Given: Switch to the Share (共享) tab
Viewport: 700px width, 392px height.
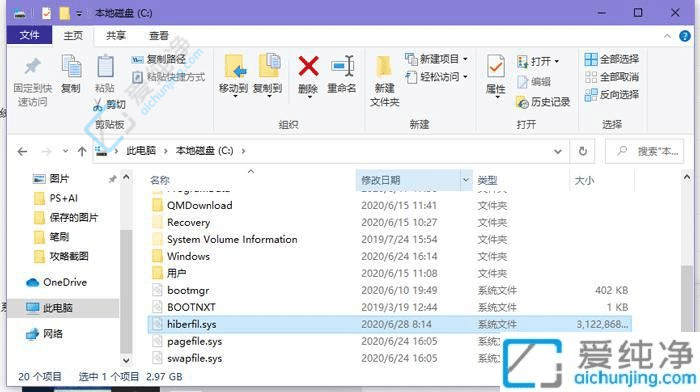Looking at the screenshot, I should pos(116,36).
